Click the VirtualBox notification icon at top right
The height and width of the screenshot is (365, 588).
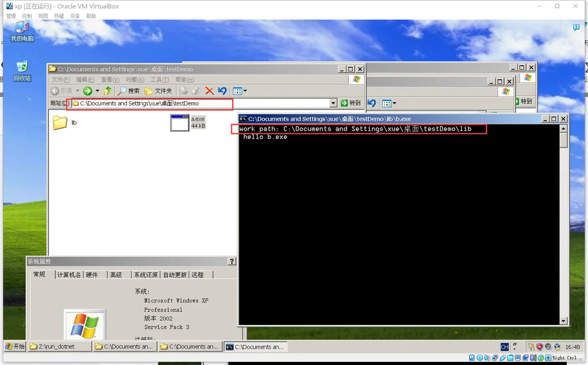point(576,27)
